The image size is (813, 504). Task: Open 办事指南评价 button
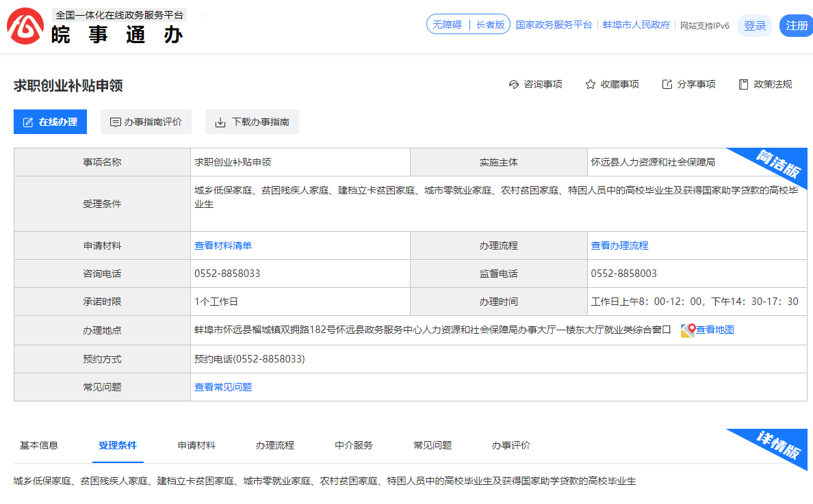(x=146, y=122)
